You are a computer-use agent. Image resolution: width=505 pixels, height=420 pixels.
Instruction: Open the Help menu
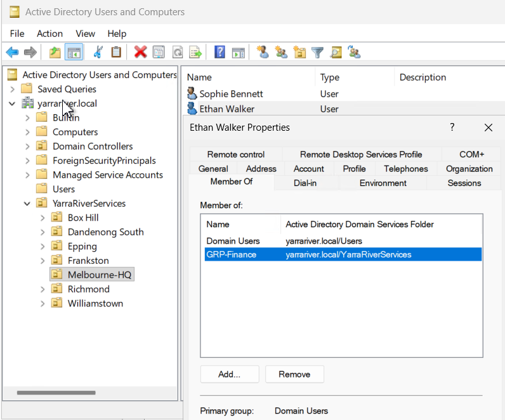(117, 34)
